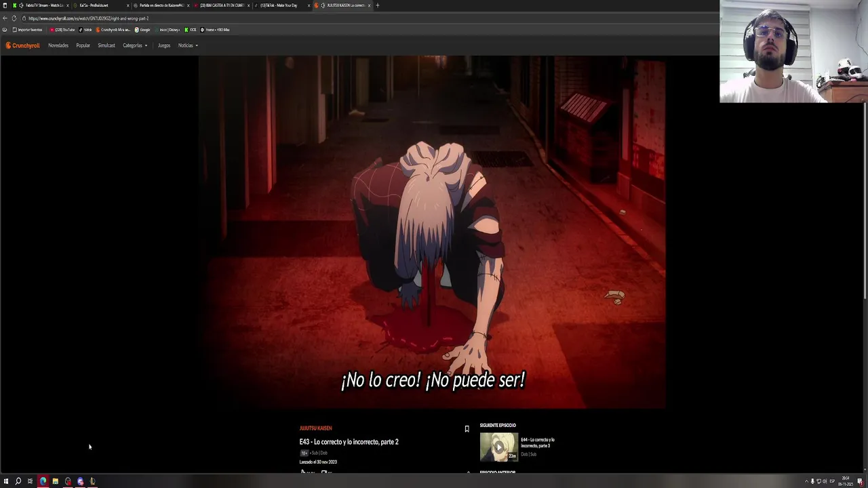Expand the Noticias dropdown
Screen dimensions: 868x488
click(x=188, y=45)
